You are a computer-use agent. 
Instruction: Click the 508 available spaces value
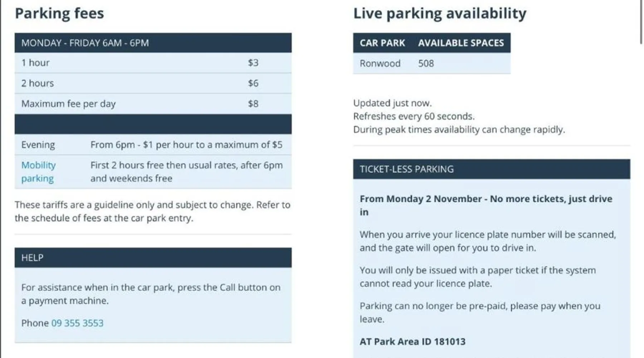pyautogui.click(x=426, y=63)
